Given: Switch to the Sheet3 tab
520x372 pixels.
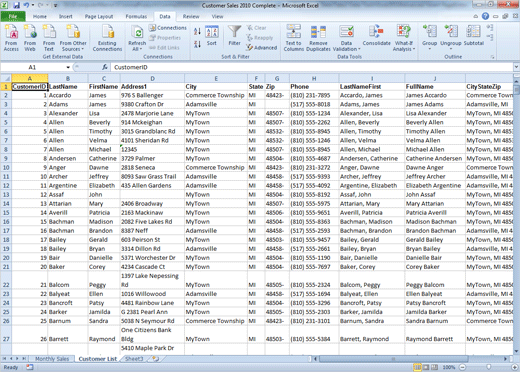Looking at the screenshot, I should tap(134, 359).
